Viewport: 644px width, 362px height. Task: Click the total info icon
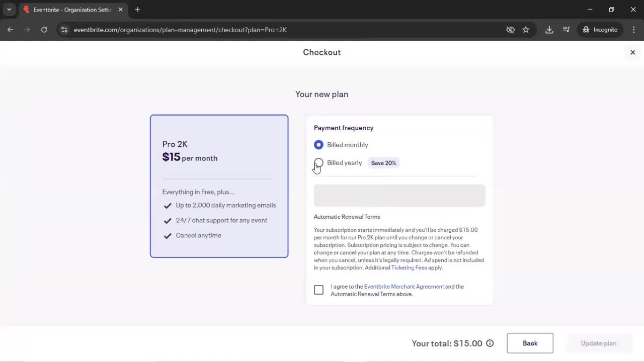[x=490, y=343]
